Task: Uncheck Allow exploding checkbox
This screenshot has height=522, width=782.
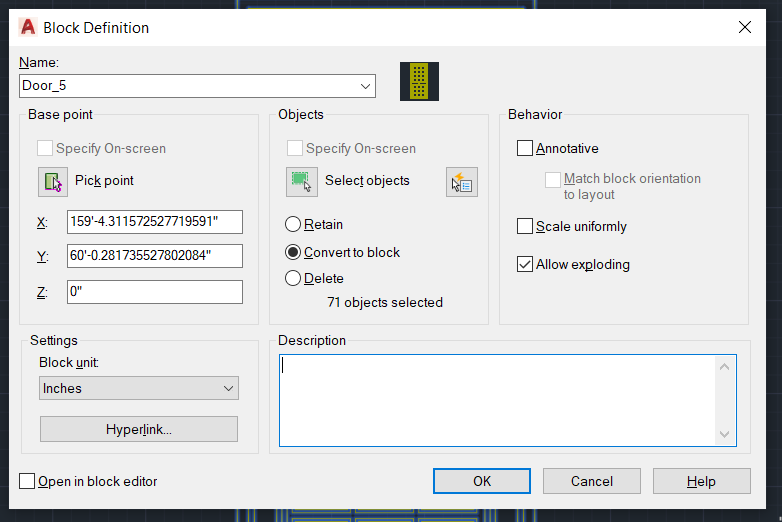Action: [525, 264]
